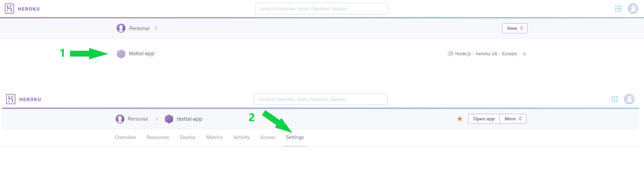The width and height of the screenshot is (644, 169).
Task: Click the Personal avatar icon in the breadcrumb
Action: tap(120, 119)
